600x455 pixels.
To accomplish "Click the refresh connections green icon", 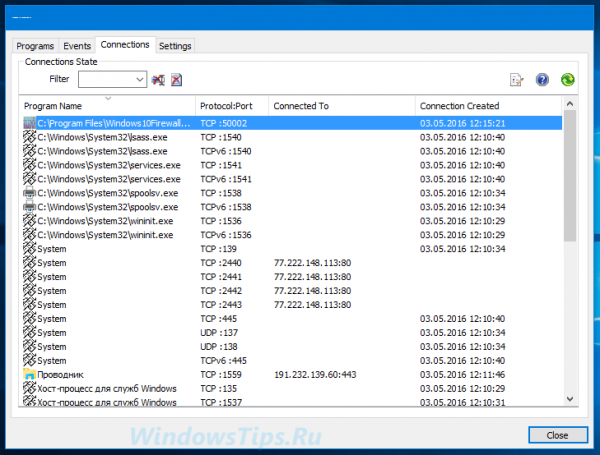I will pyautogui.click(x=567, y=80).
